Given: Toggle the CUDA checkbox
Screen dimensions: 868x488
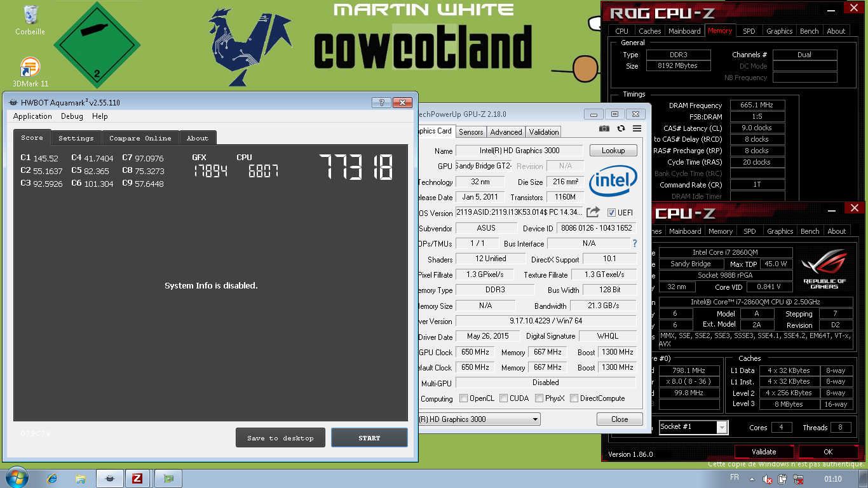Looking at the screenshot, I should [x=503, y=398].
